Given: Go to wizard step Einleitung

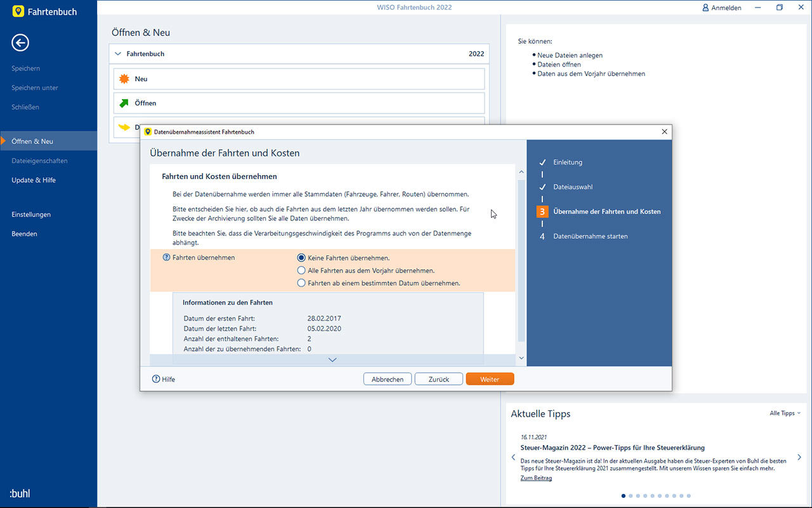Looking at the screenshot, I should point(568,162).
